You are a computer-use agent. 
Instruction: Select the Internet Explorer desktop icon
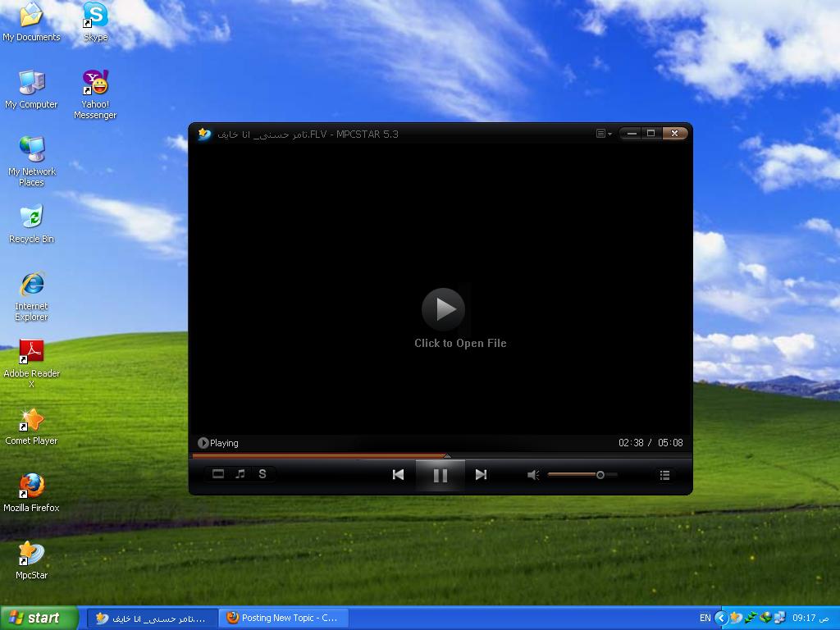32,296
